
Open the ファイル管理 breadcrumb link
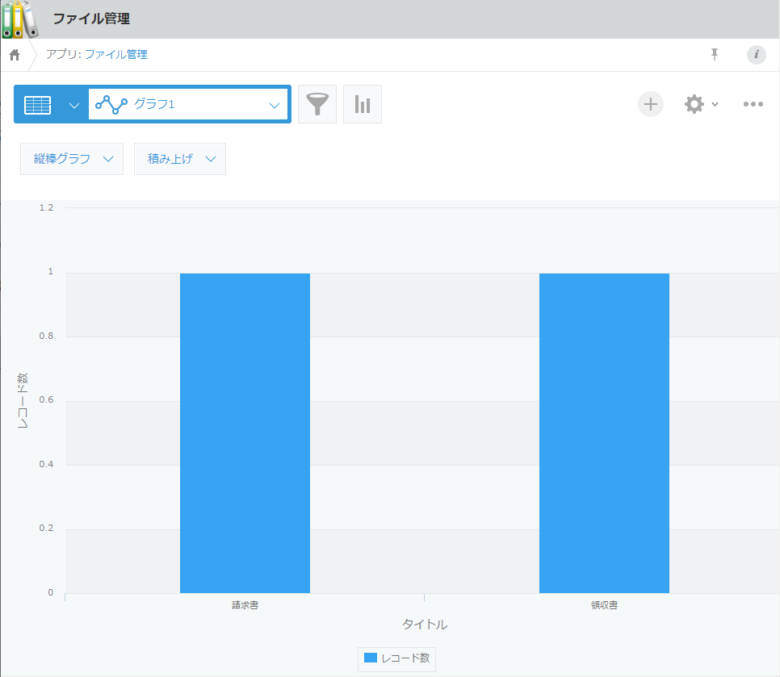point(116,55)
